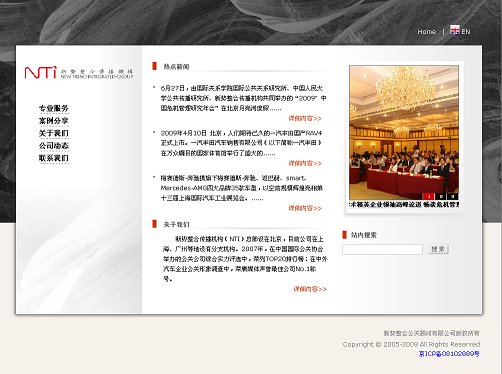
Task: Open 详细内容>> under the 2009年4月10日 news item
Action: (305, 163)
